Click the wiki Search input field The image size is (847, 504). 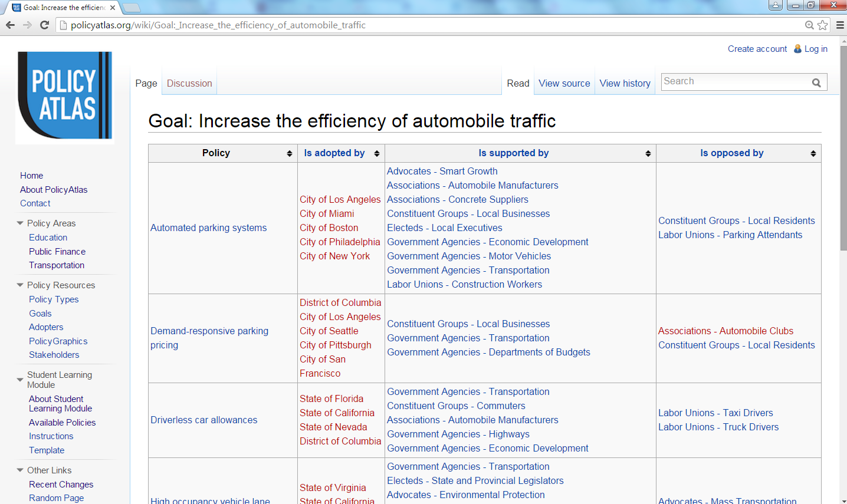pos(734,81)
